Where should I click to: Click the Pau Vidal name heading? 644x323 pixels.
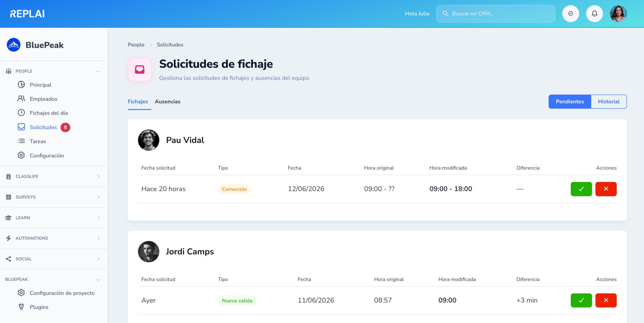(185, 140)
